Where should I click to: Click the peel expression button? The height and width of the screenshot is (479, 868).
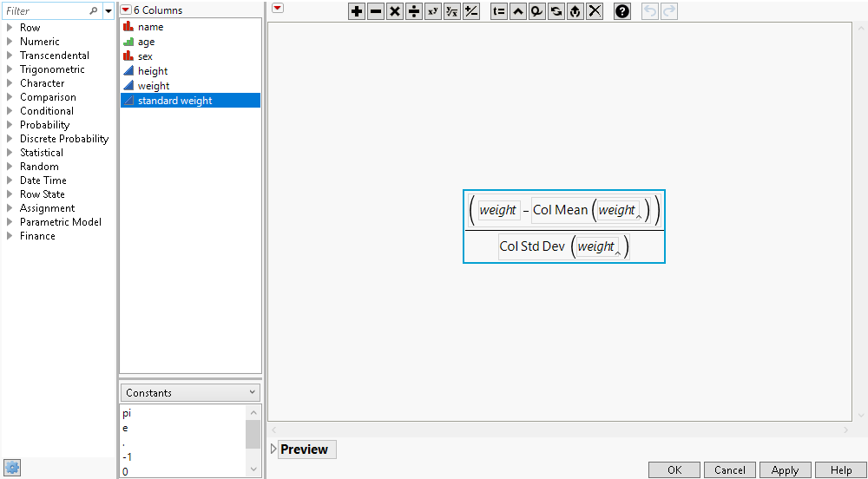575,11
